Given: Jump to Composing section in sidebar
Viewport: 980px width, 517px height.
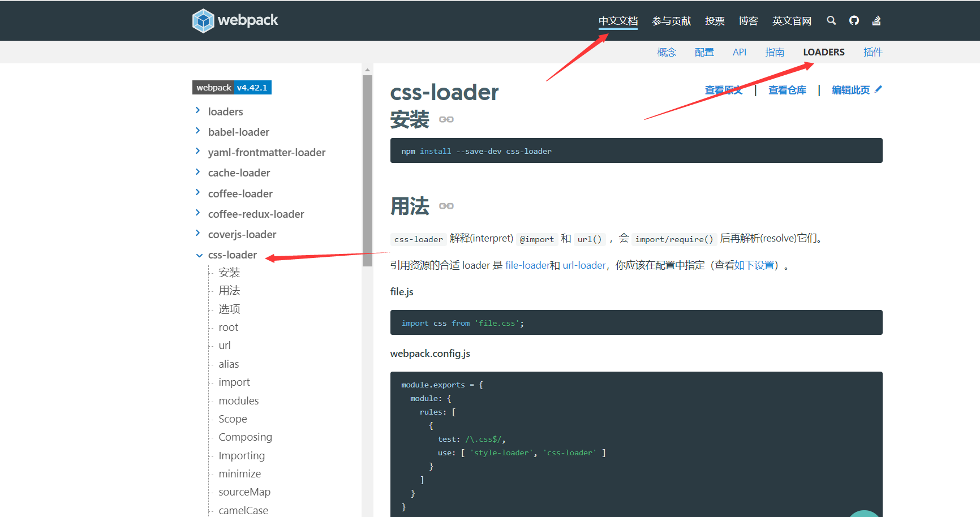Looking at the screenshot, I should (245, 437).
